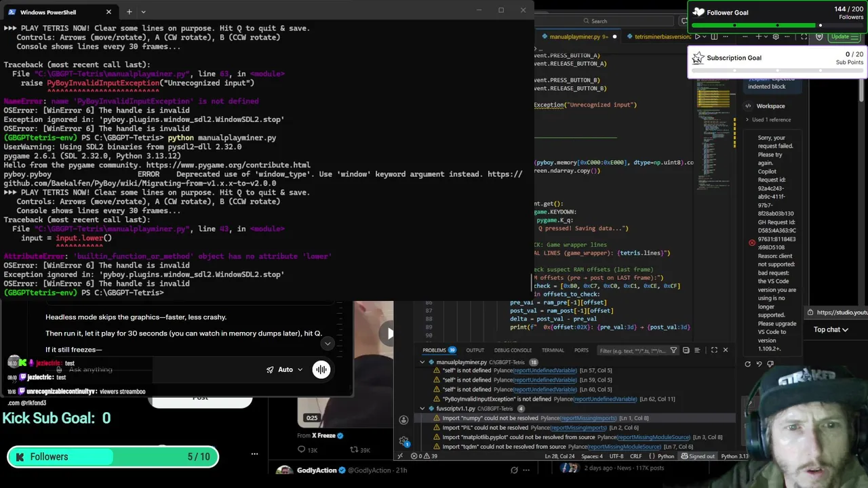This screenshot has width=868, height=488.
Task: Click Ln 28, Col 24 status entry
Action: 561,456
